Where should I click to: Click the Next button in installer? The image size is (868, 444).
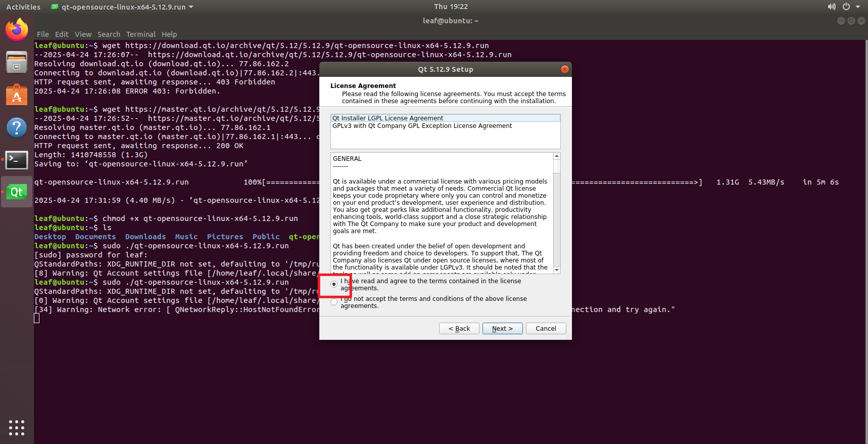(x=502, y=328)
